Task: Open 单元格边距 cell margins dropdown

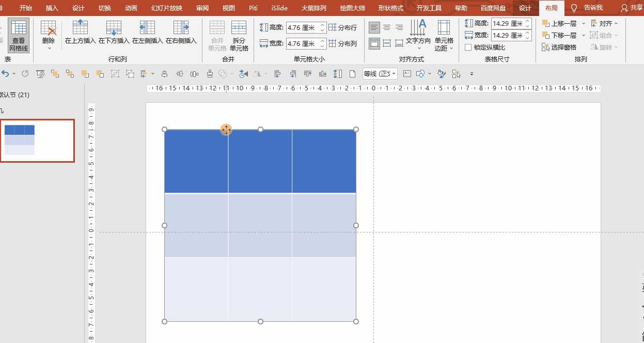Action: click(x=444, y=36)
